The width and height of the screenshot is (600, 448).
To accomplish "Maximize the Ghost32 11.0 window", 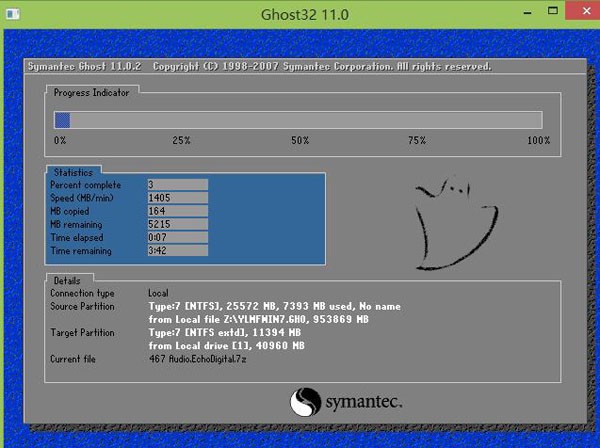I will pyautogui.click(x=553, y=11).
